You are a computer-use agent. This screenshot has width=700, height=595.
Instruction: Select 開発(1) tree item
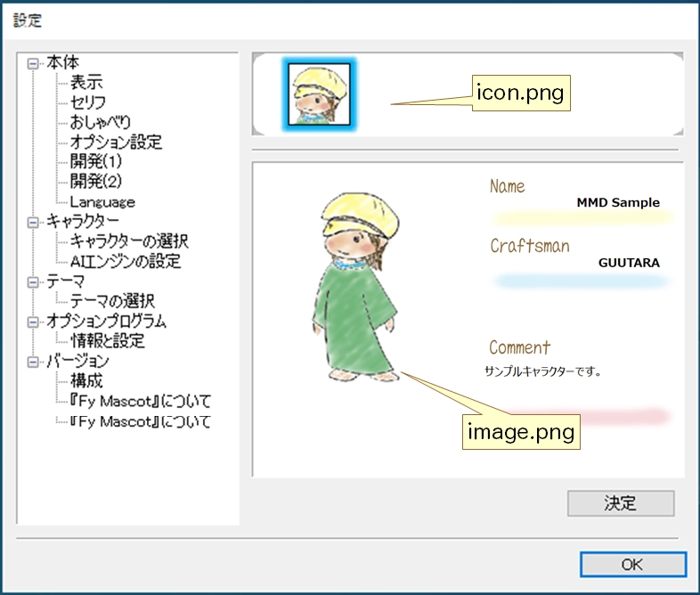pyautogui.click(x=96, y=162)
